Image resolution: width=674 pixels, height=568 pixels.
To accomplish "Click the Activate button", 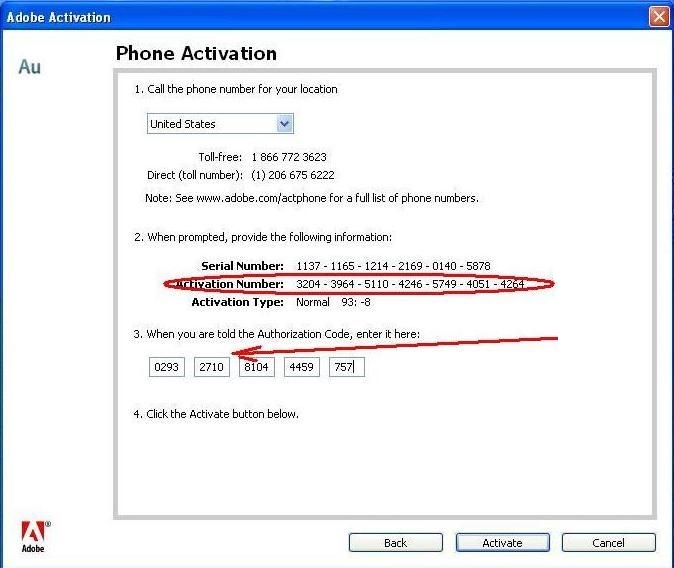I will [x=502, y=543].
